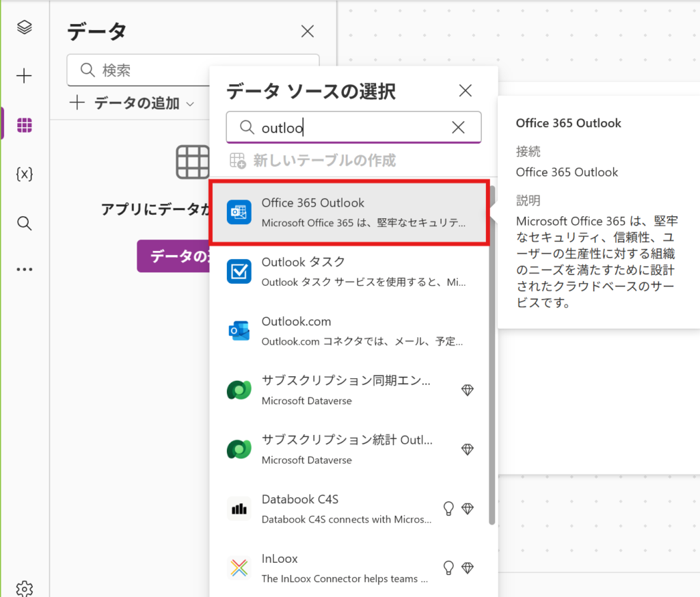This screenshot has width=700, height=597.
Task: Click the Office 365 Outlook connector icon
Action: tap(239, 212)
